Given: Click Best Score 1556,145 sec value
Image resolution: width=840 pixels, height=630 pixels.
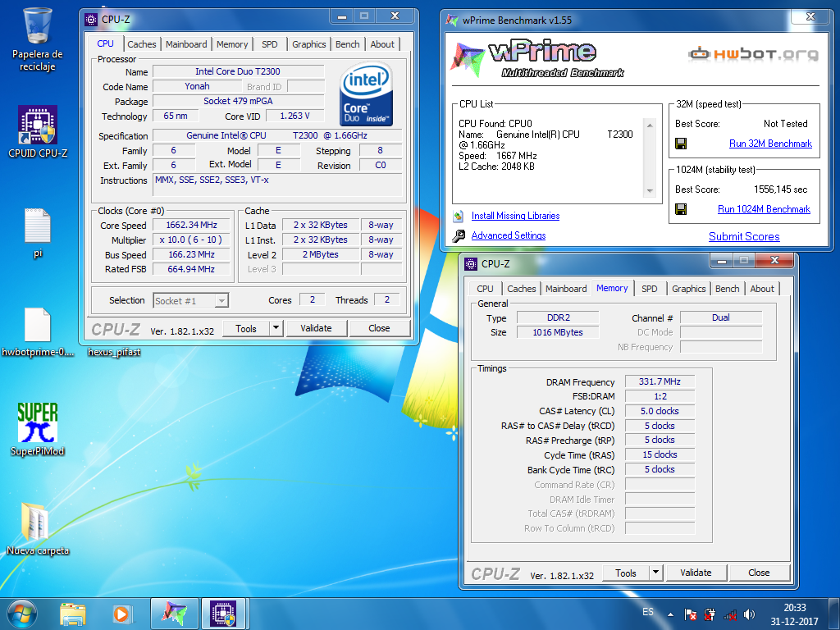Looking at the screenshot, I should (781, 189).
